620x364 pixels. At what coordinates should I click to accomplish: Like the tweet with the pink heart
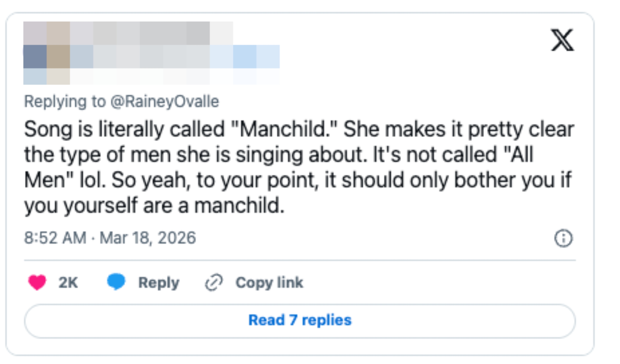[x=37, y=282]
